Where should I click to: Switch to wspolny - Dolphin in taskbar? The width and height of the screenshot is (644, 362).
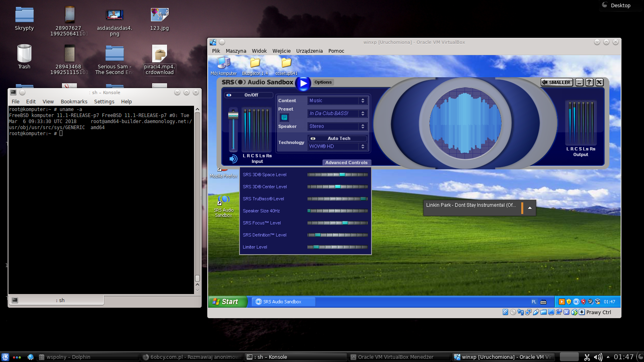88,357
